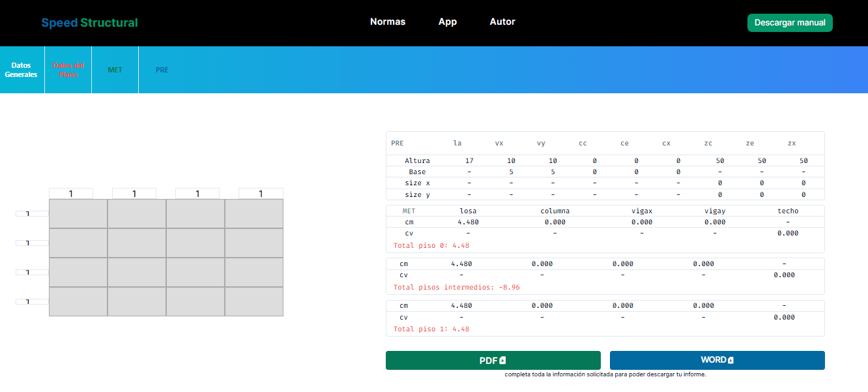Click the second column width input above grid
This screenshot has width=868, height=392.
134,194
